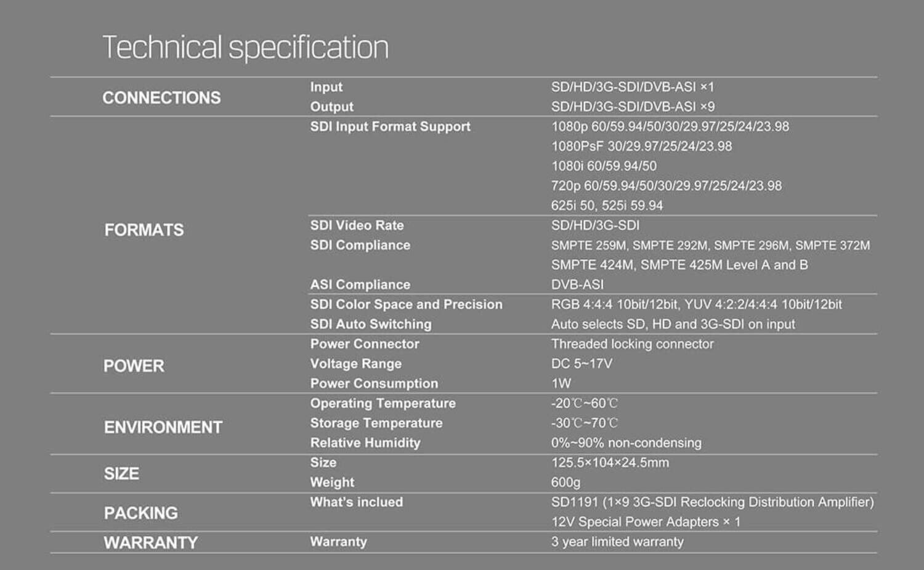The image size is (924, 570).
Task: Click the Operating Temperature label
Action: pyautogui.click(x=383, y=403)
